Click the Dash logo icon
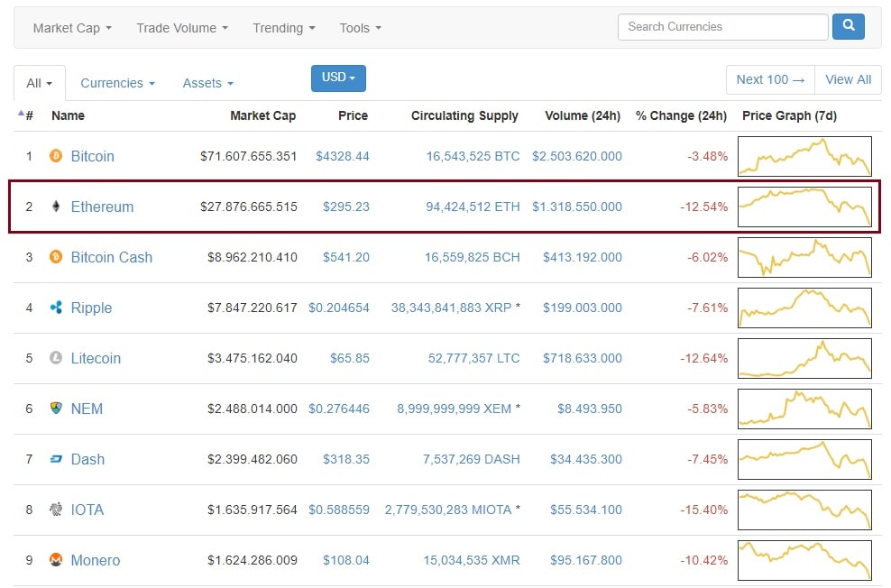 click(x=56, y=459)
